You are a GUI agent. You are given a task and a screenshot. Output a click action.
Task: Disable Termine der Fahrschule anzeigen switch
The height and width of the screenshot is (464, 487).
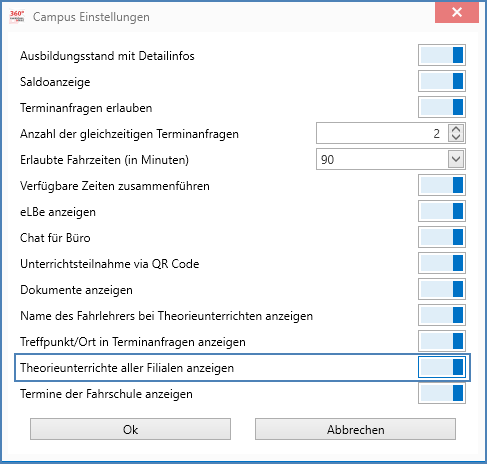coord(442,393)
